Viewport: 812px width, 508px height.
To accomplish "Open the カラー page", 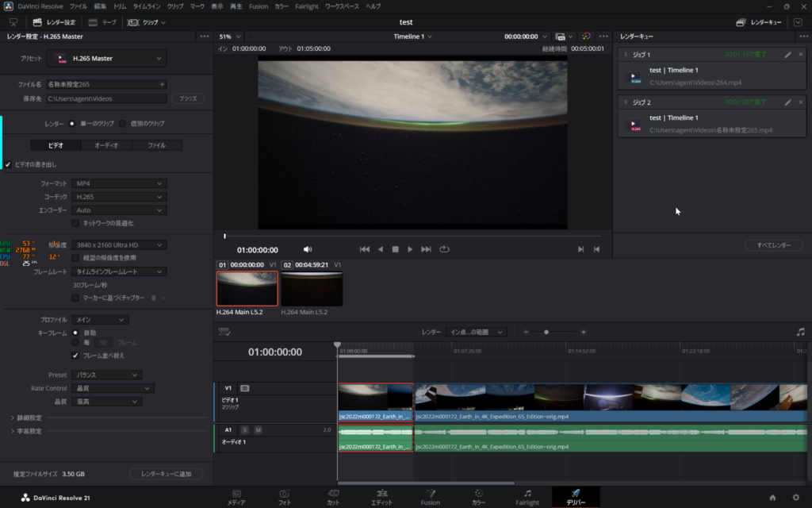I will (x=478, y=497).
